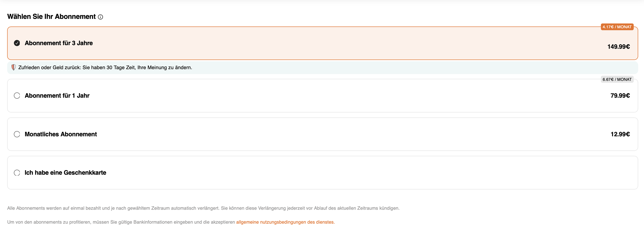644x238 pixels.
Task: Click the info icon beside Abonnement heading
Action: (100, 17)
